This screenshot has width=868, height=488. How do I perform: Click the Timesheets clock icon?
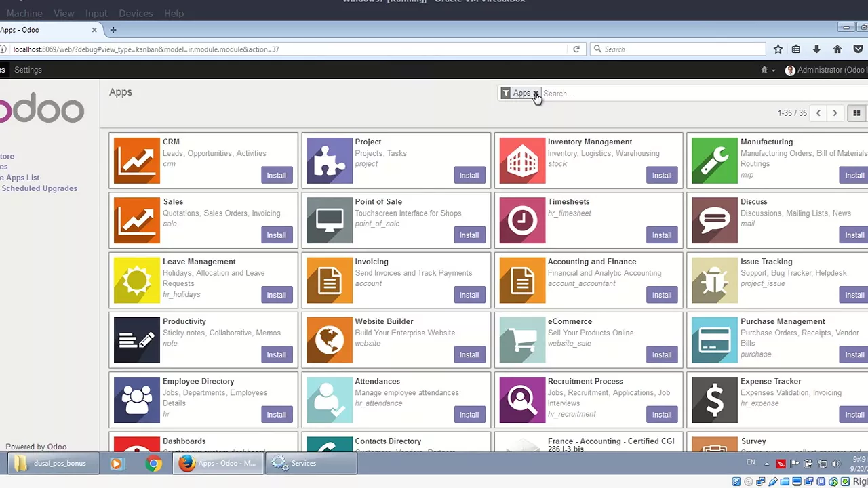[522, 220]
